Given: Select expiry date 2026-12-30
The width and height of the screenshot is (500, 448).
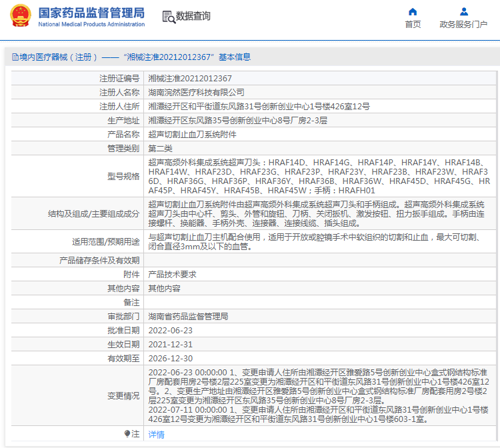Looking at the screenshot, I should tap(170, 359).
